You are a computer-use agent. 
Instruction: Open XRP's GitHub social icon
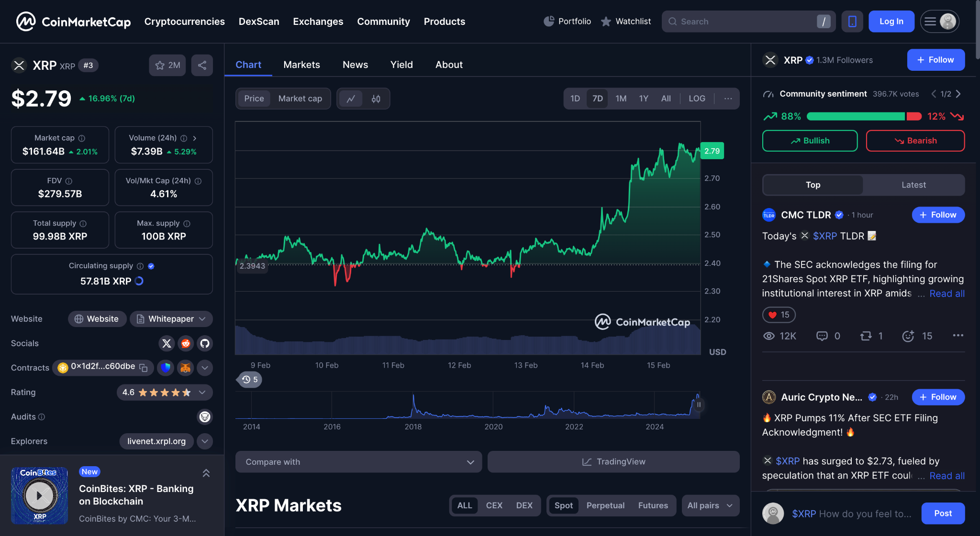tap(205, 343)
